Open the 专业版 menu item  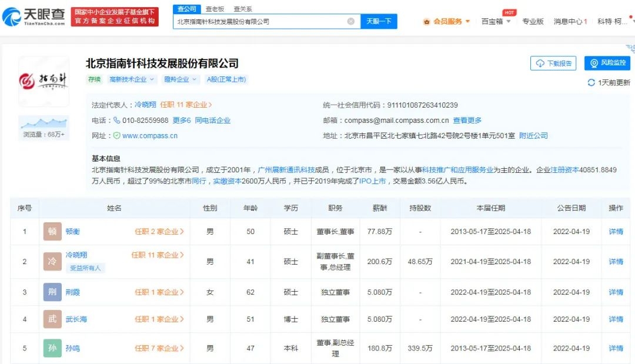[533, 21]
